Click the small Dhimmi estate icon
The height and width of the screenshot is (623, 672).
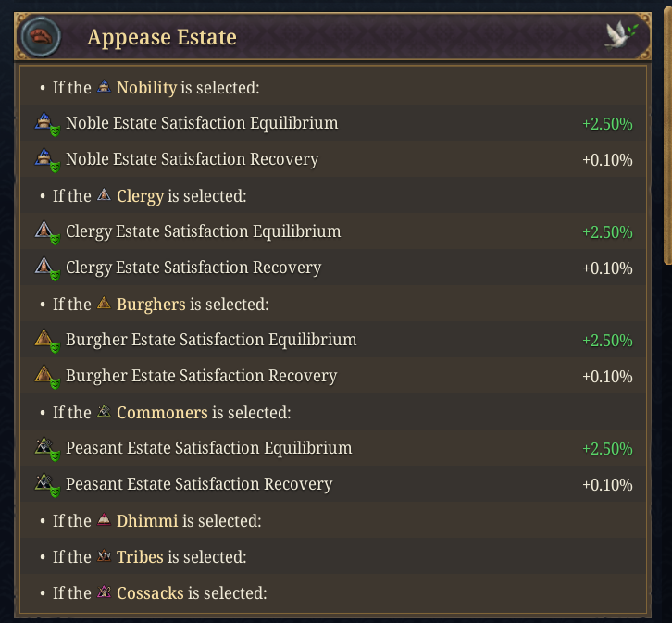[104, 521]
